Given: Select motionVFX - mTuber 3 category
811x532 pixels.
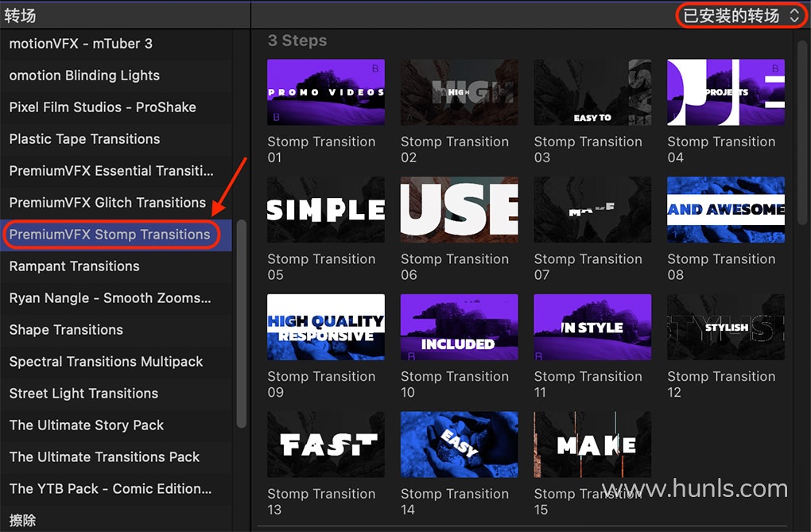Looking at the screenshot, I should [x=80, y=44].
